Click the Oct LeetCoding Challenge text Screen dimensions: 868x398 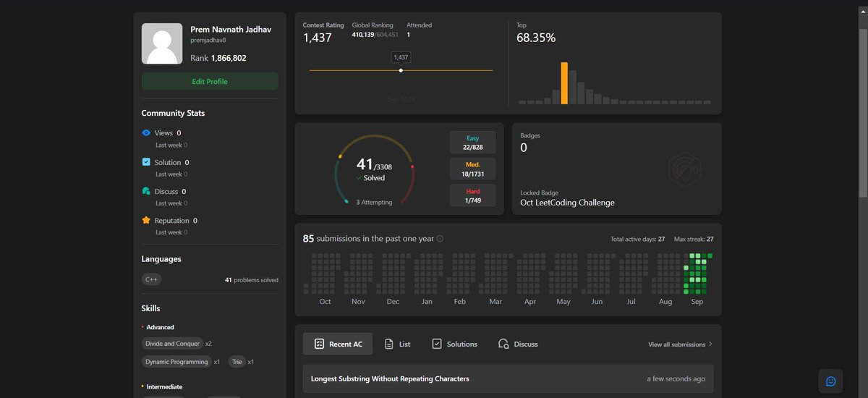point(567,203)
